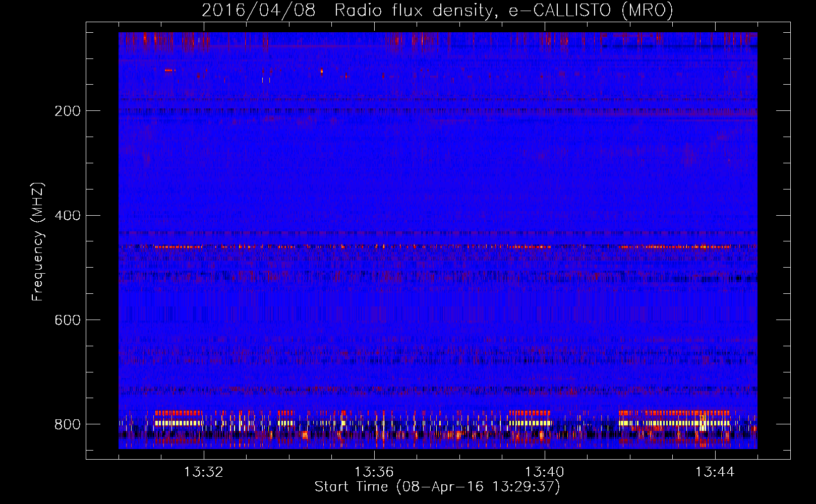Click the 13:44 time tick label

[x=715, y=472]
